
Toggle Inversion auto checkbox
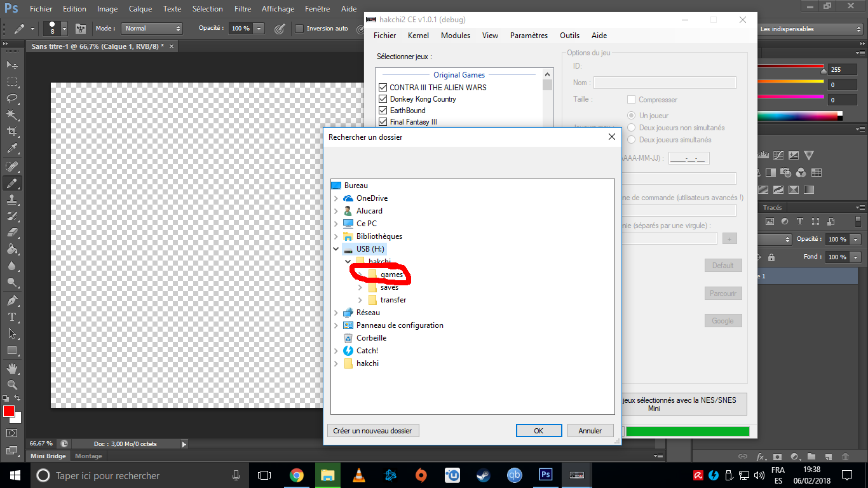299,29
